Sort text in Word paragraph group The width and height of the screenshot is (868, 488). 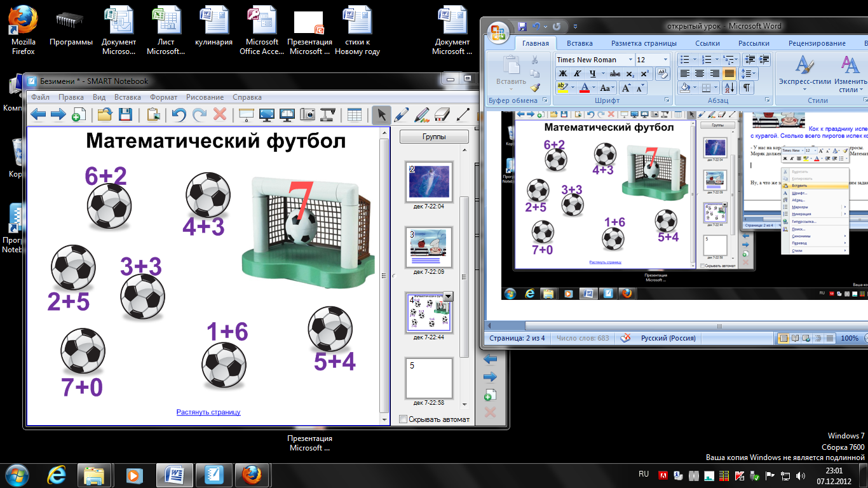729,88
